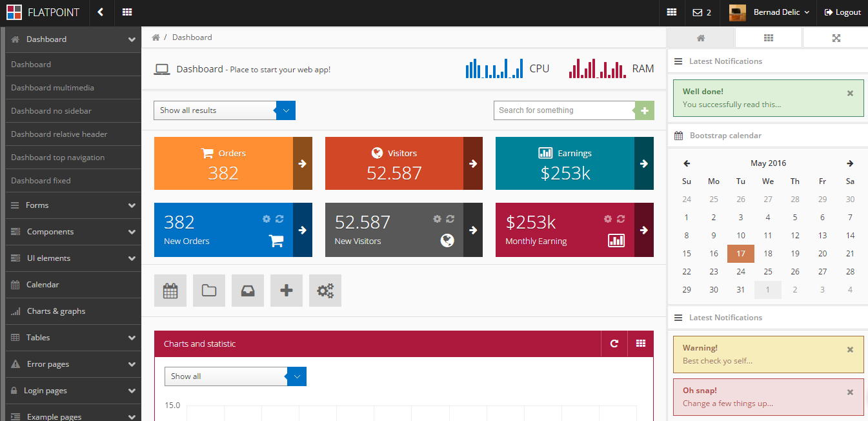The image size is (868, 421).
Task: Select Dashboard relative header in the sidebar
Action: click(x=73, y=134)
